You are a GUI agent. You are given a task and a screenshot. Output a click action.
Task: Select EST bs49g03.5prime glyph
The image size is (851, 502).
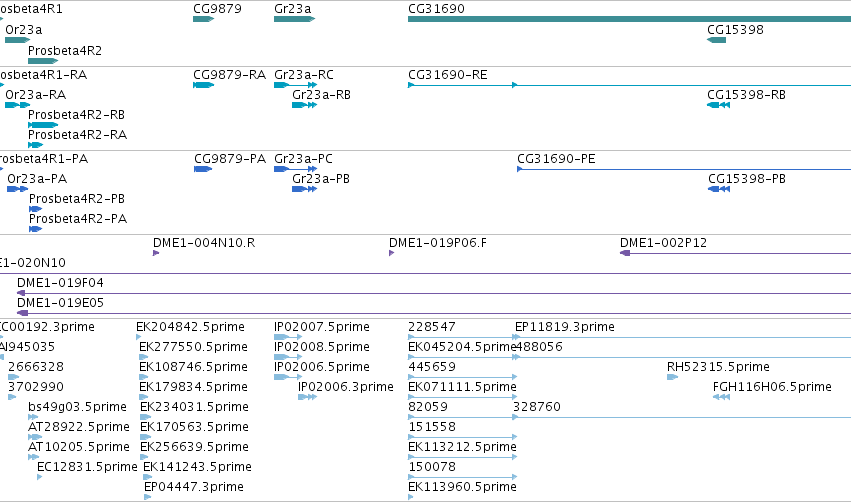point(33,417)
